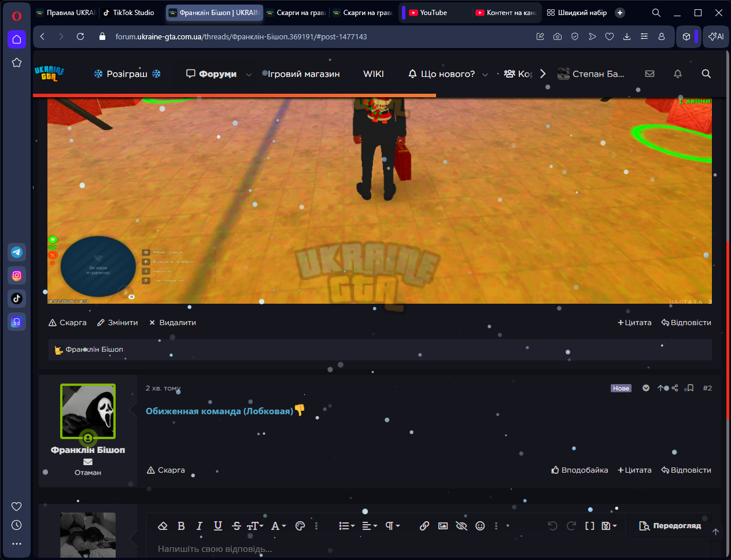Open Instagram in the Opera sidebar
731x560 pixels.
click(17, 275)
